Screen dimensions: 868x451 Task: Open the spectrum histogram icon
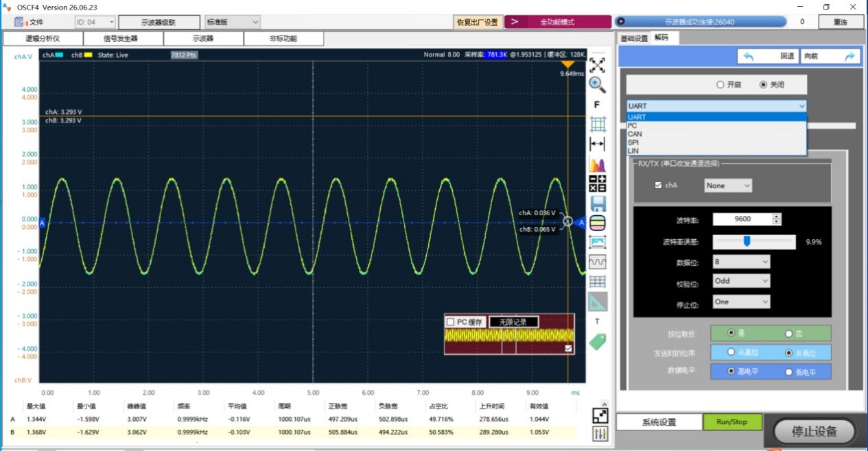pos(598,164)
